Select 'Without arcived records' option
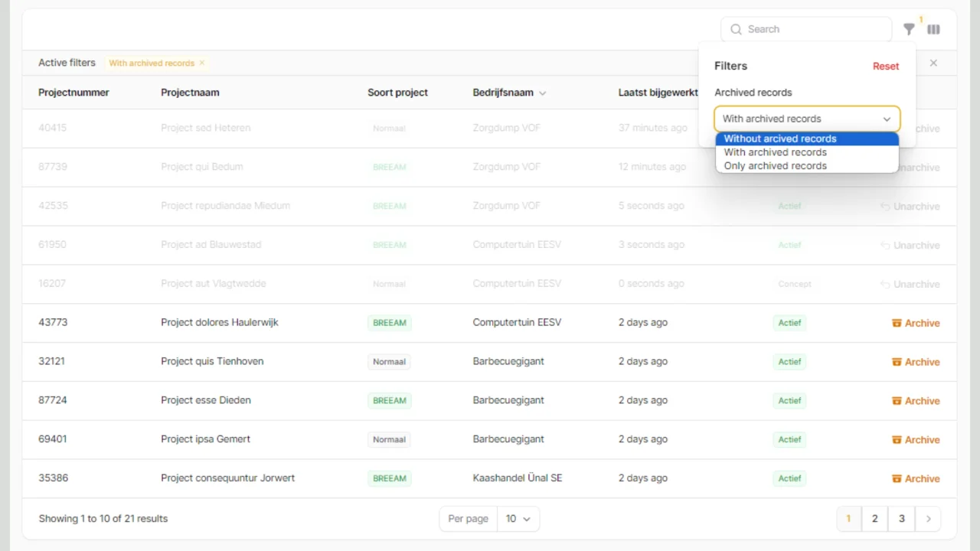This screenshot has width=980, height=551. pyautogui.click(x=779, y=139)
